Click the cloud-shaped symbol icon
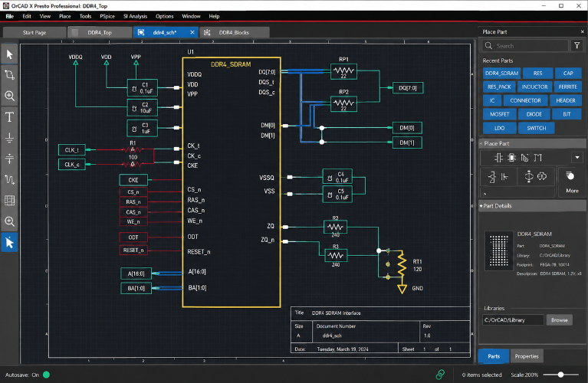The image size is (588, 383). click(x=542, y=176)
